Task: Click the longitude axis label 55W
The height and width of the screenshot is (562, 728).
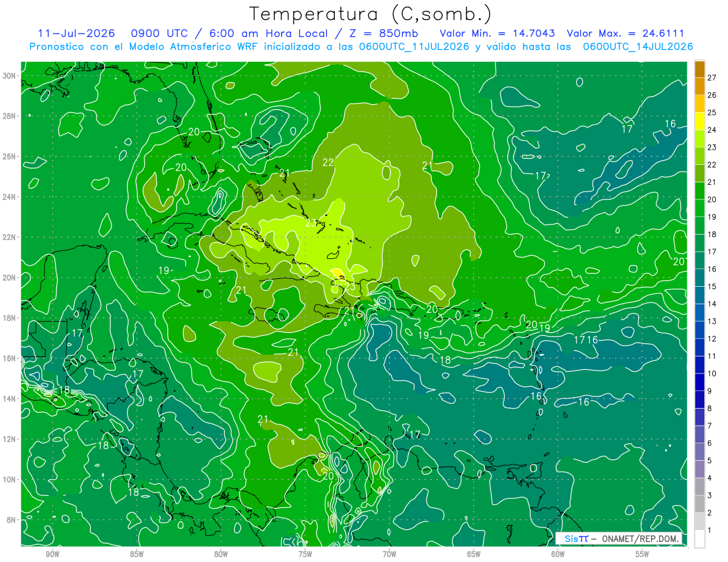Action: tap(642, 554)
